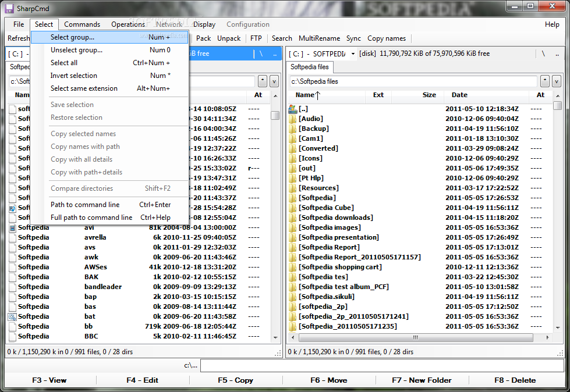
Task: Click the F4 - Edit button
Action: pyautogui.click(x=143, y=380)
